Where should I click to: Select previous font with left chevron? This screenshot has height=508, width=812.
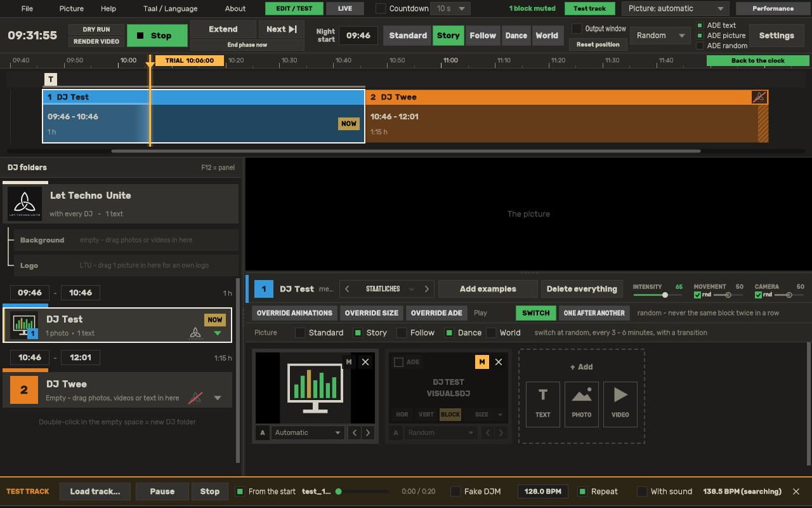pos(347,289)
